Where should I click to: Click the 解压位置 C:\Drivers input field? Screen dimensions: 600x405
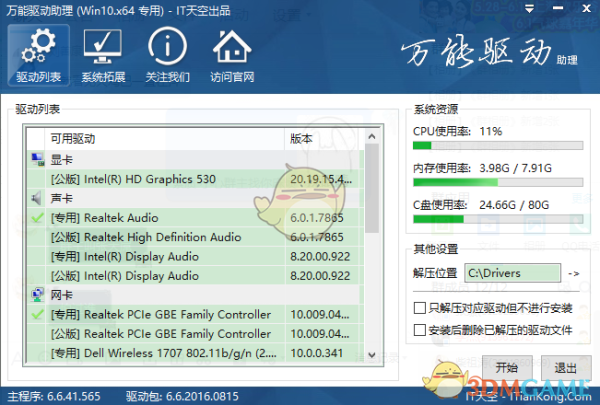point(513,273)
